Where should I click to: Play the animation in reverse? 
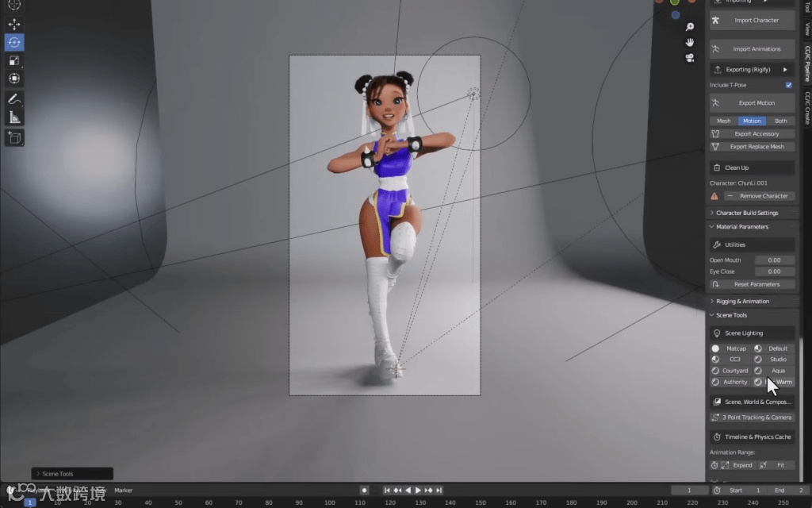[408, 491]
